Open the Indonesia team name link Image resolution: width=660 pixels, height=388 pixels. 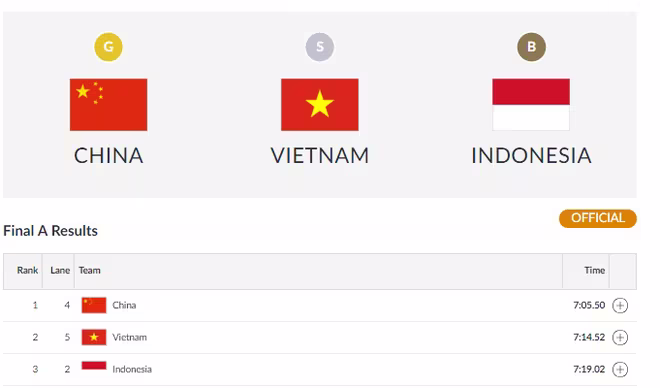pyautogui.click(x=132, y=369)
